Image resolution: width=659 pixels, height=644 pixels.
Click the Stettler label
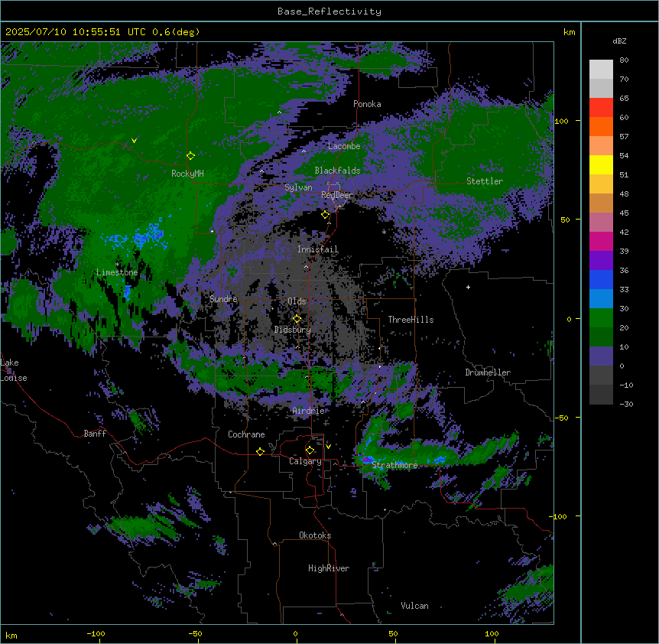pos(485,181)
